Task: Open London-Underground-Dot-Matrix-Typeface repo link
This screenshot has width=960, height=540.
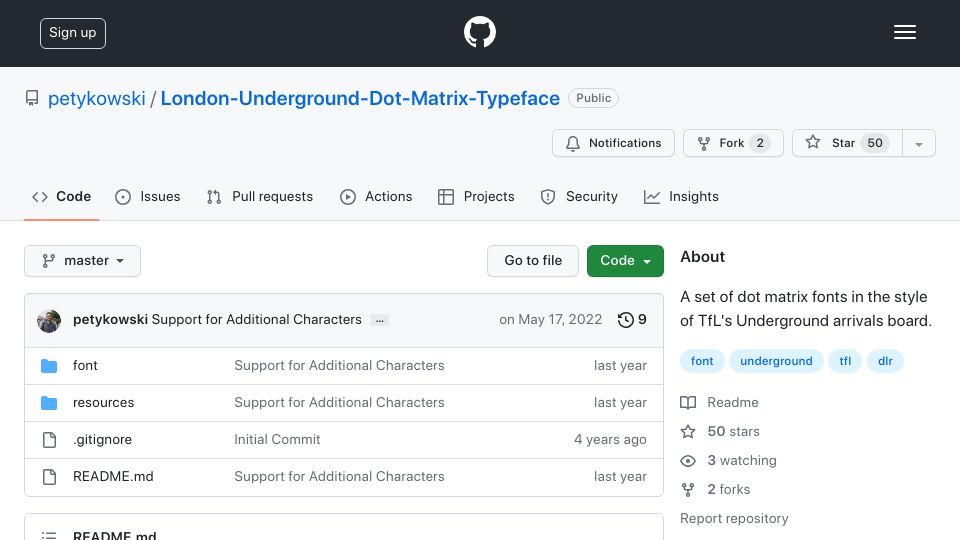Action: (360, 98)
